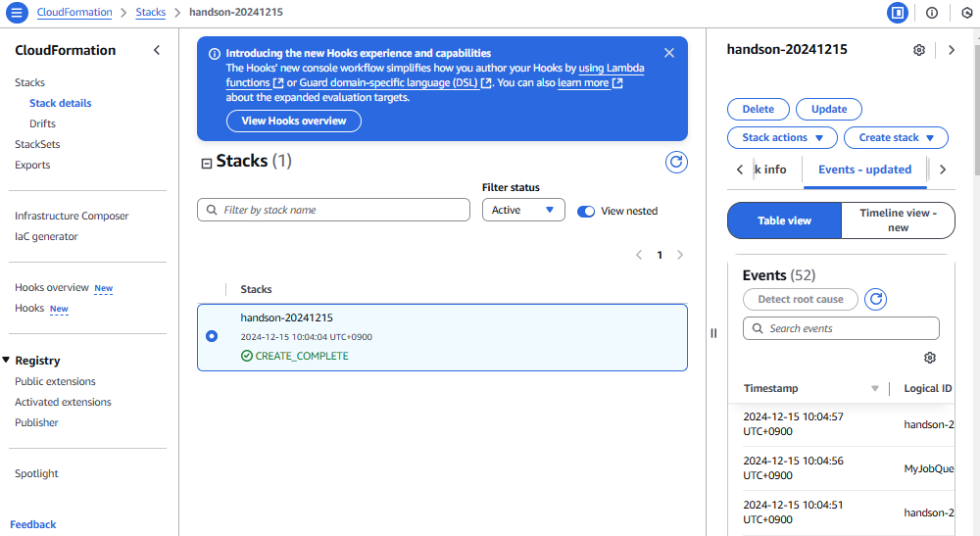
Task: Open IaC generator
Action: pos(46,236)
